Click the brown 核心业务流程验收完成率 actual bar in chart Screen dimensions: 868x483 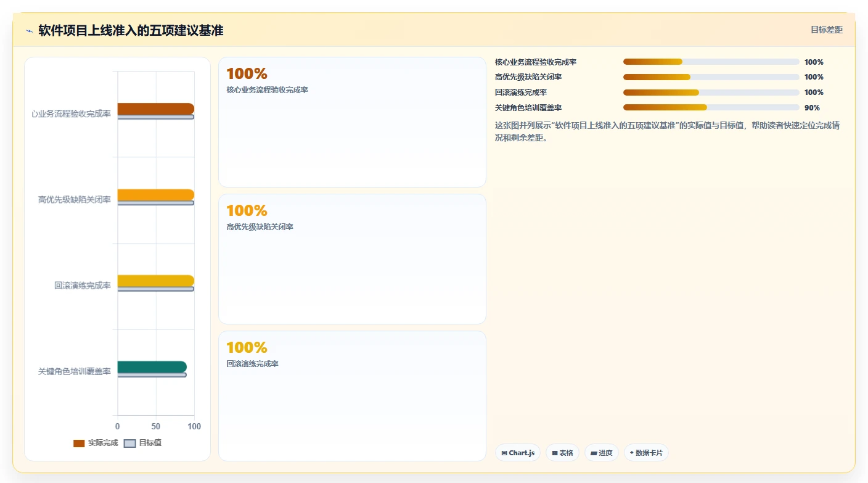(156, 109)
